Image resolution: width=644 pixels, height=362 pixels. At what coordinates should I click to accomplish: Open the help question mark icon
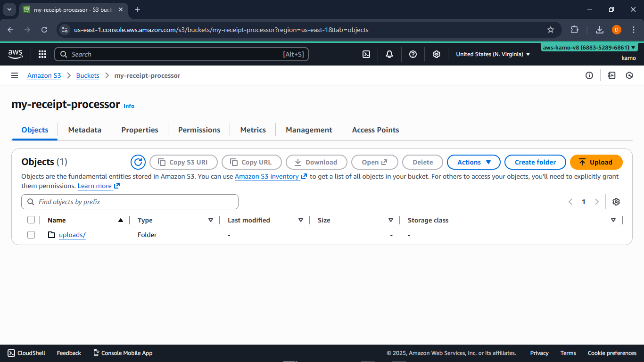(413, 54)
